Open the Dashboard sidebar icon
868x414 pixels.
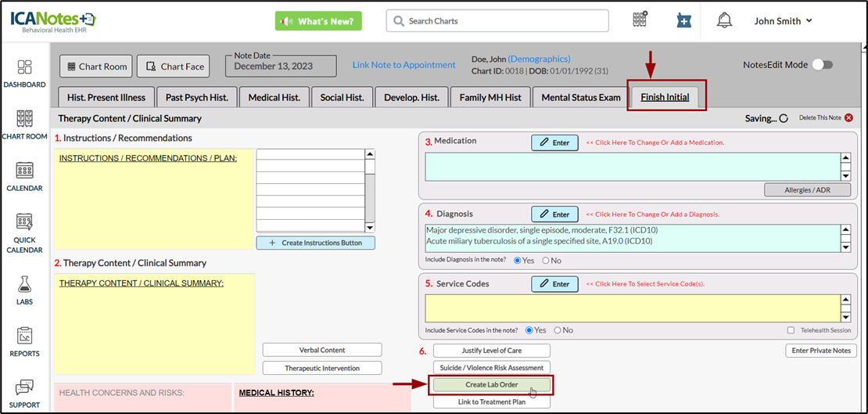point(25,67)
